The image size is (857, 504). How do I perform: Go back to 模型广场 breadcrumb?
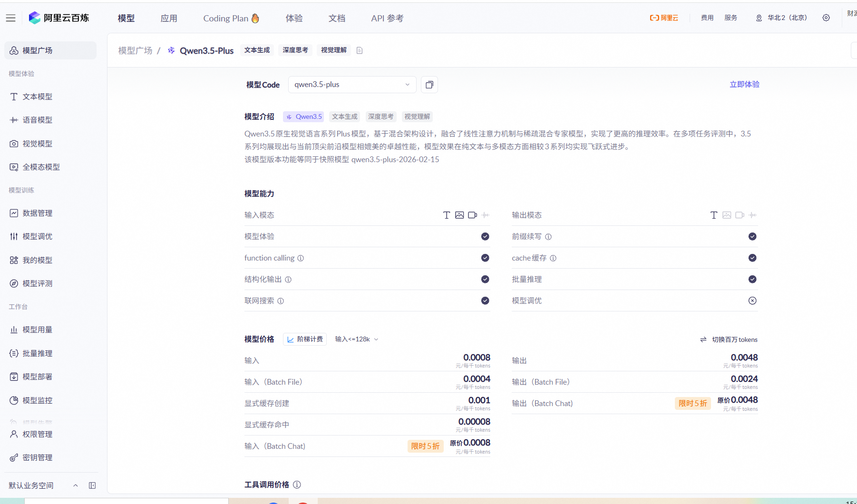point(135,50)
